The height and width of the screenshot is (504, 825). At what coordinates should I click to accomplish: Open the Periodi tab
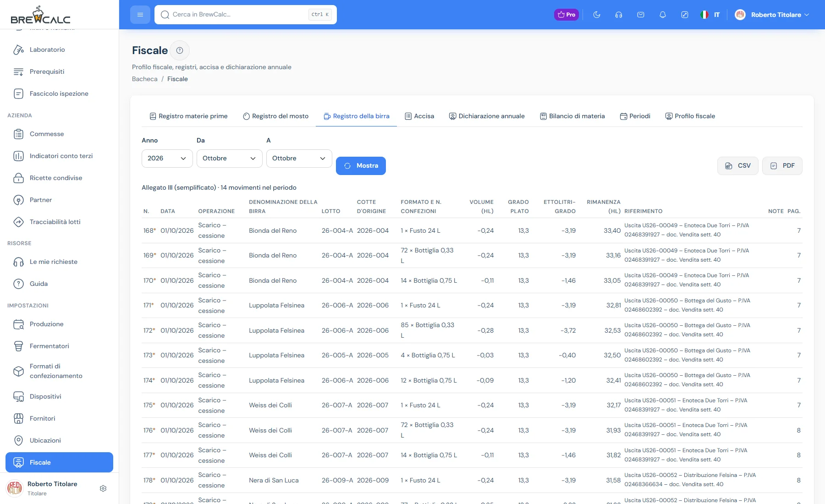635,116
